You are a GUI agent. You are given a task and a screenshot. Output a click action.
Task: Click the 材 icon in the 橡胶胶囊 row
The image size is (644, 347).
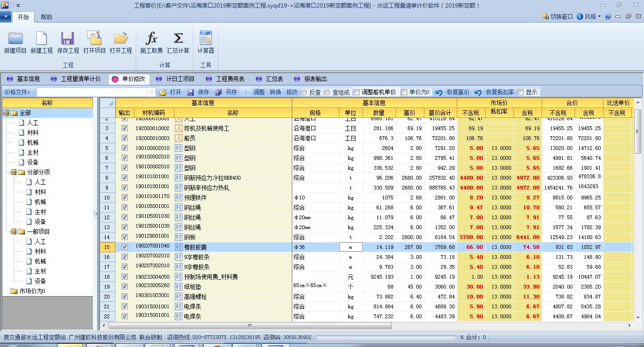178,247
